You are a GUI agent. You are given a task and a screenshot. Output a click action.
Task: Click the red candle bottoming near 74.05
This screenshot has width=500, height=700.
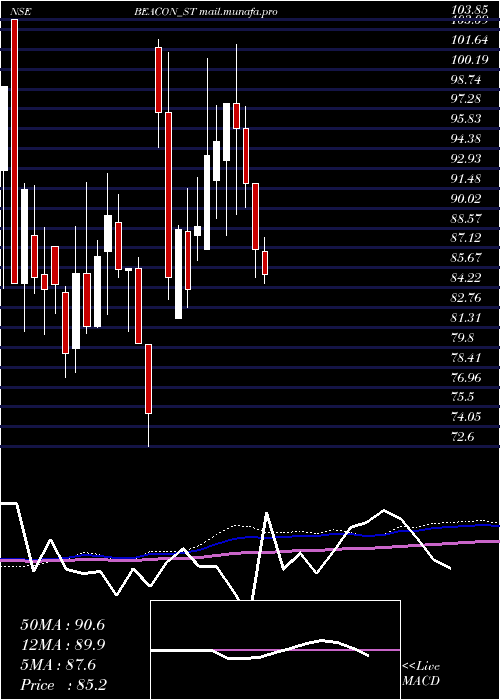point(148,379)
